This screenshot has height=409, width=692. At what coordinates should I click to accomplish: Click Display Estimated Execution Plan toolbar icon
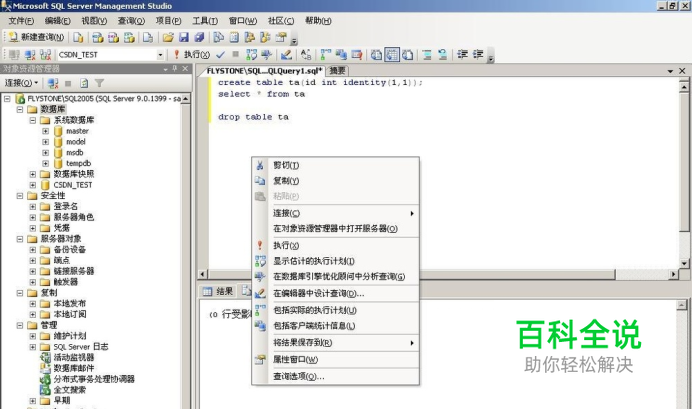252,54
